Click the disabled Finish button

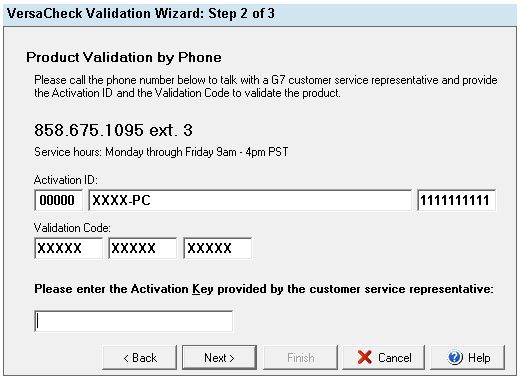pyautogui.click(x=300, y=358)
